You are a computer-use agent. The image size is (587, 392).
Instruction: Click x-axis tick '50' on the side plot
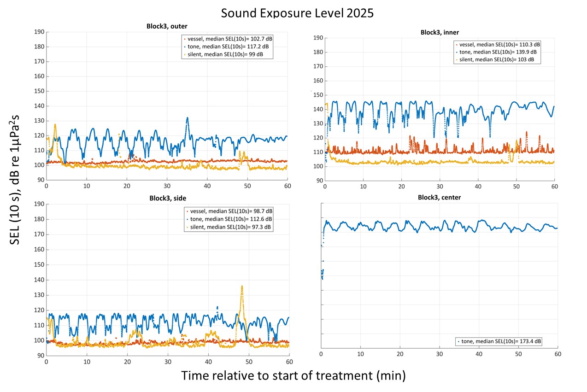coord(248,362)
